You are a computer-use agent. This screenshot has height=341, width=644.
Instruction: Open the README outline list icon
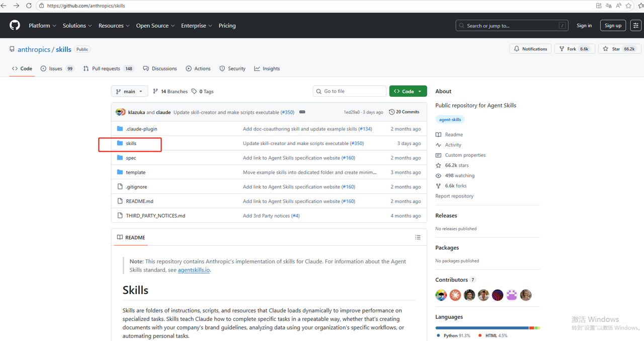(418, 237)
